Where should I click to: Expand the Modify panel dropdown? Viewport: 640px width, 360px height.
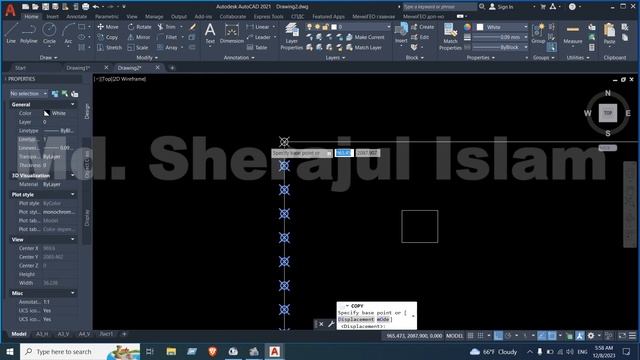click(147, 58)
